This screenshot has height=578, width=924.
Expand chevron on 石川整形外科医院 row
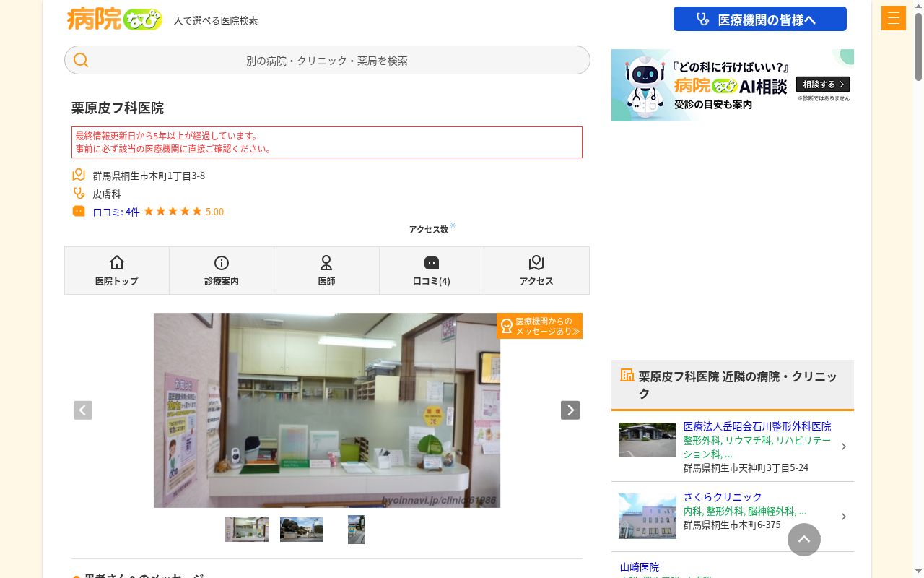tap(844, 447)
